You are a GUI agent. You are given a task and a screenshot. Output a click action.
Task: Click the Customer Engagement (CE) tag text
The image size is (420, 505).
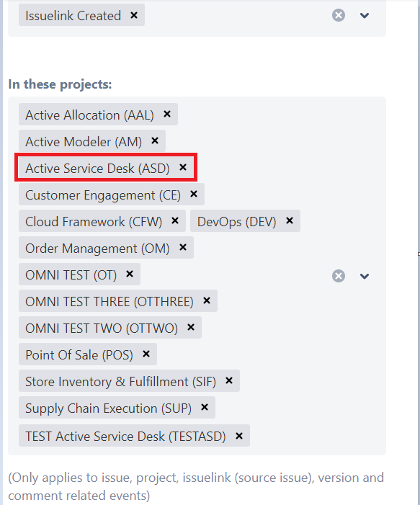pyautogui.click(x=103, y=195)
